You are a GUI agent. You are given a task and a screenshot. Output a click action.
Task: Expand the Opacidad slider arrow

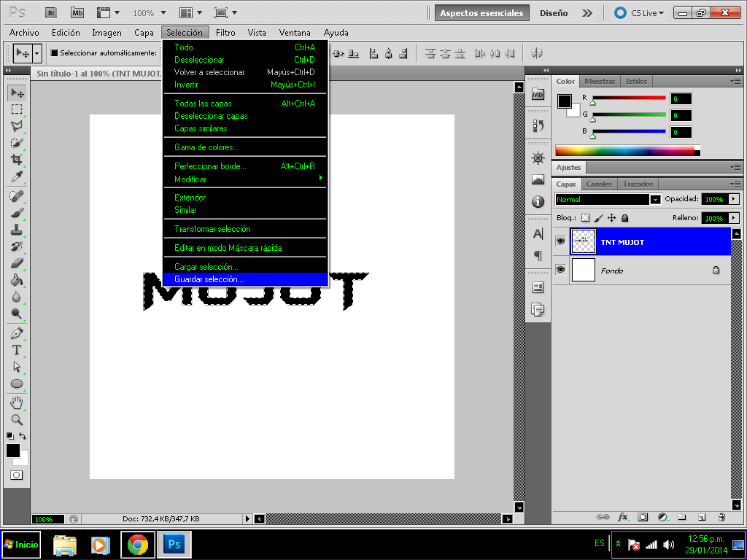click(733, 199)
